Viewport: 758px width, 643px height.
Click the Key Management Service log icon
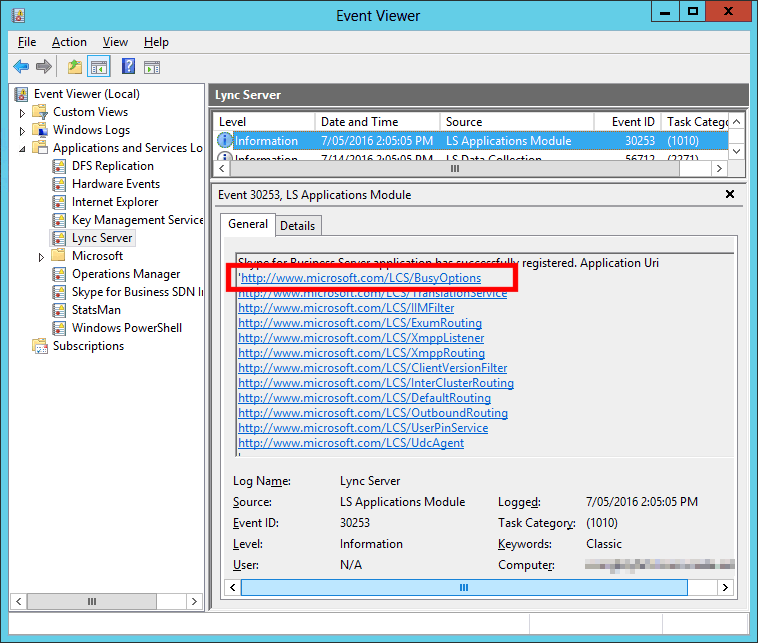coord(59,220)
